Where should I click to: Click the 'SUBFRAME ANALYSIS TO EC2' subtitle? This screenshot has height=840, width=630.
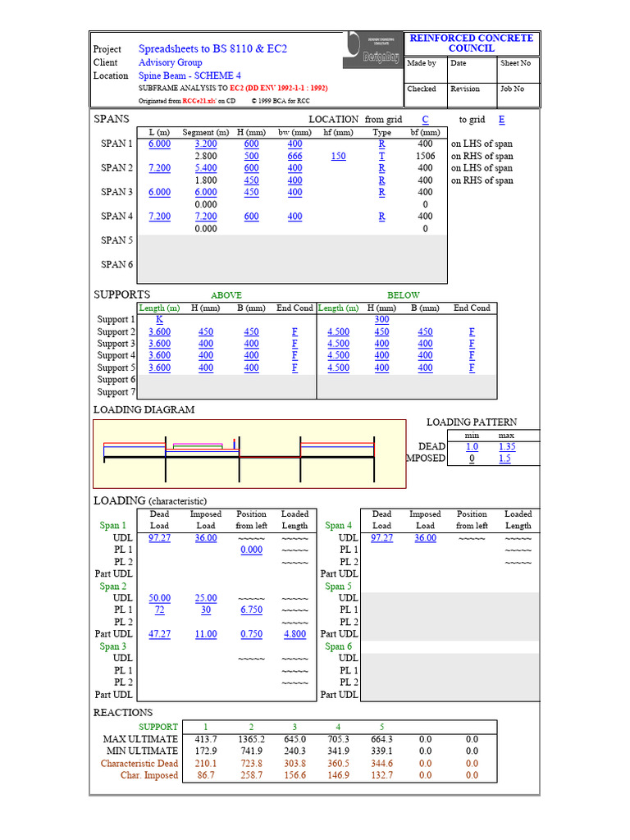[233, 88]
